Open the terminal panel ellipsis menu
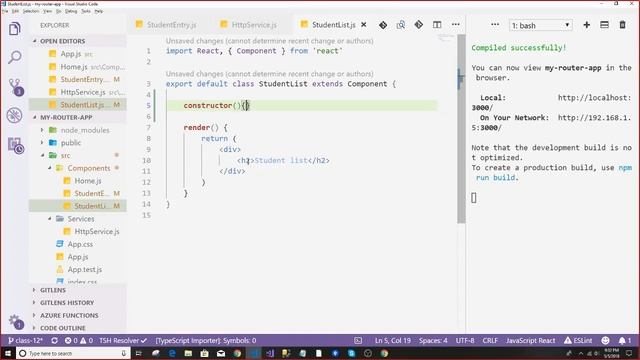The image size is (640, 360). [495, 25]
